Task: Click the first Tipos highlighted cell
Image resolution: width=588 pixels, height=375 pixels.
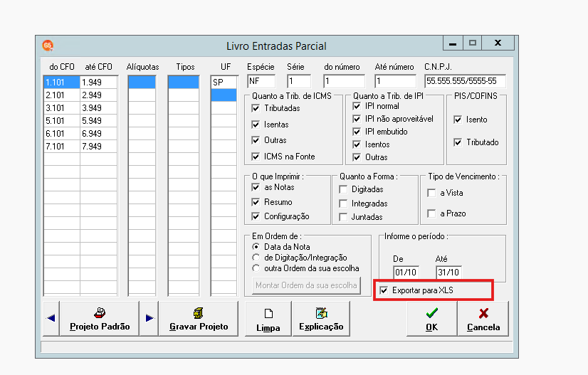Action: [x=184, y=83]
